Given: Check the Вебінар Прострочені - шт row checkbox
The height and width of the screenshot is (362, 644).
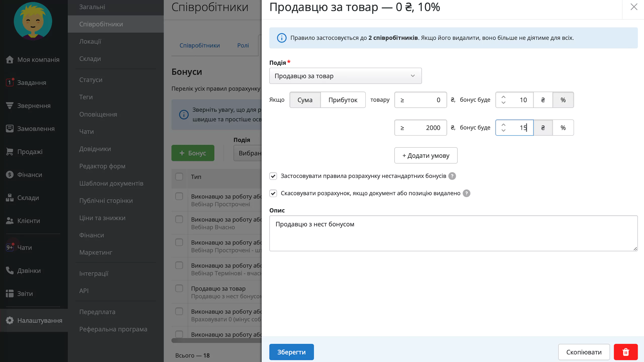Looking at the screenshot, I should 179,242.
